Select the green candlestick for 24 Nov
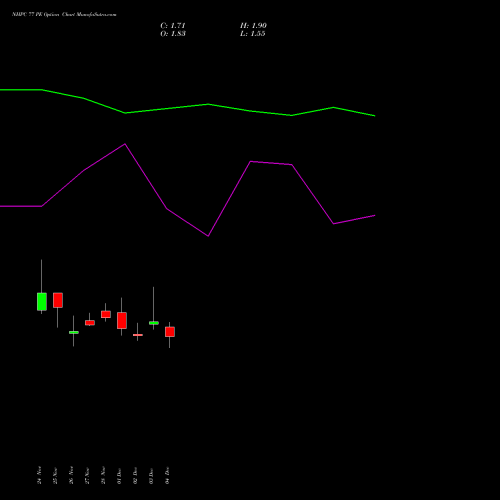 tap(42, 302)
